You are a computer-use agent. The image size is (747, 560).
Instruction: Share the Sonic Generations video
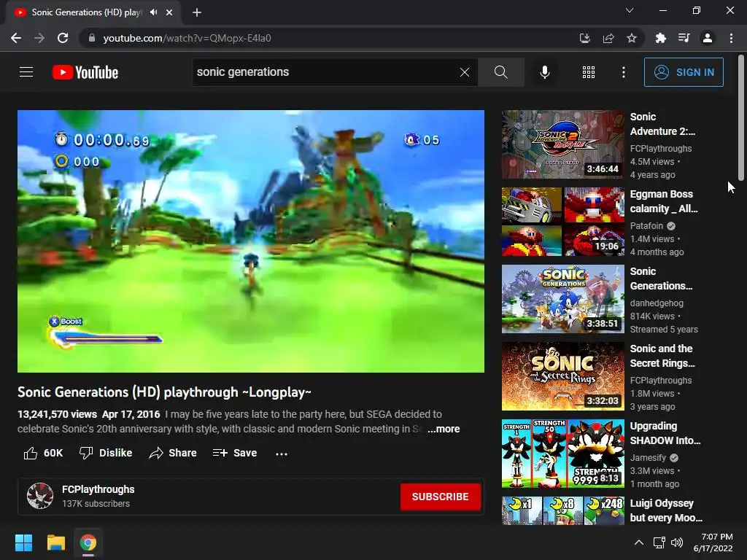(172, 453)
